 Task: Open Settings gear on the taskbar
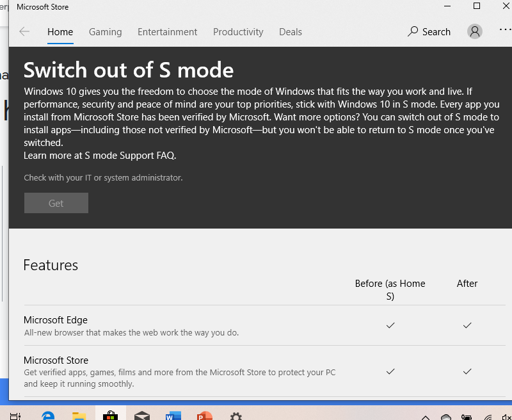236,416
